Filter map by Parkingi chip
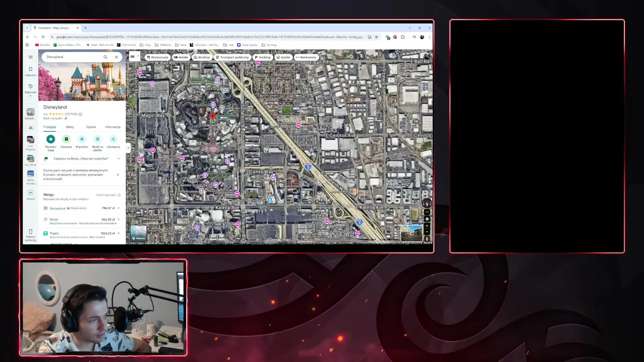This screenshot has height=362, width=644. [x=263, y=57]
